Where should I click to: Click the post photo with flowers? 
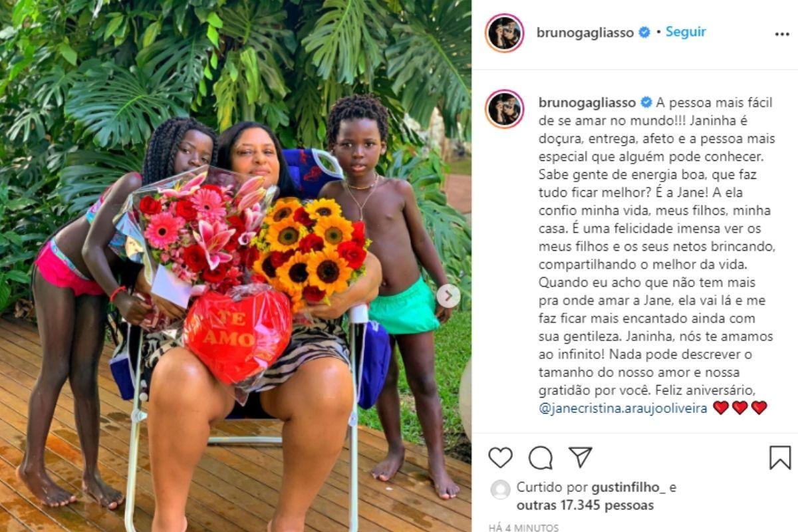coord(235,266)
